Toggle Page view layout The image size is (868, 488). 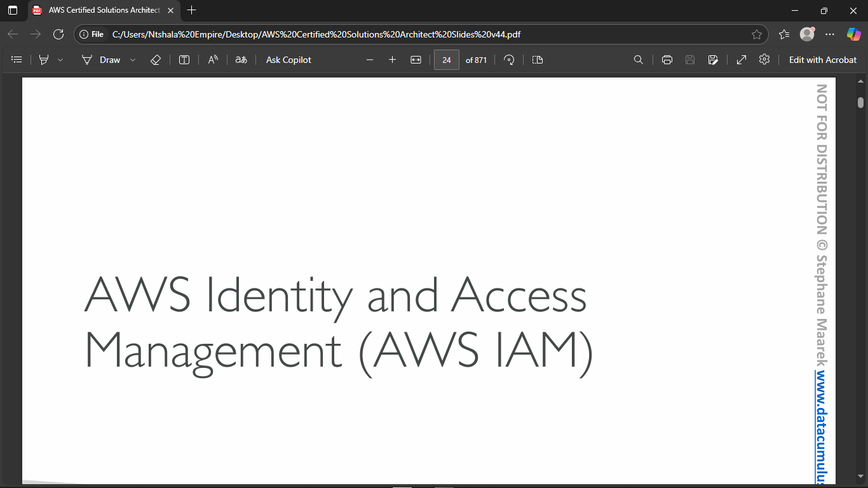point(538,60)
